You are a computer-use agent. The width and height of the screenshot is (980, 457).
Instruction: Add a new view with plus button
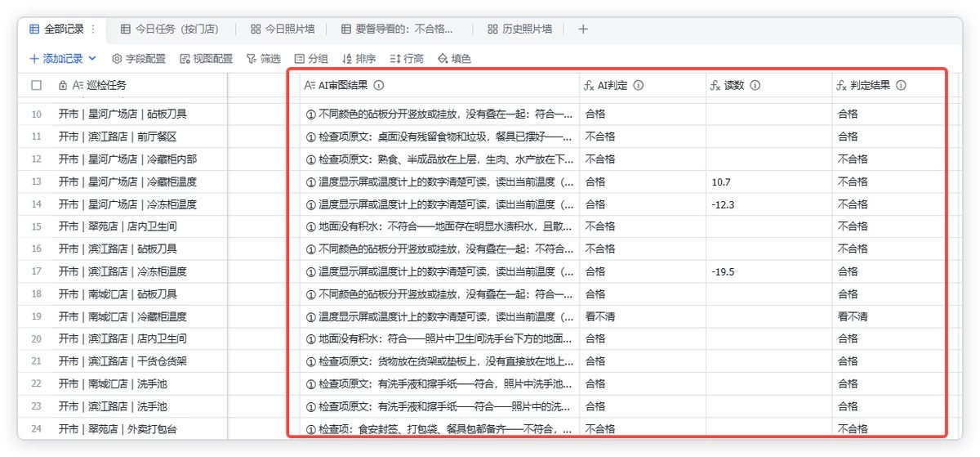tap(583, 29)
